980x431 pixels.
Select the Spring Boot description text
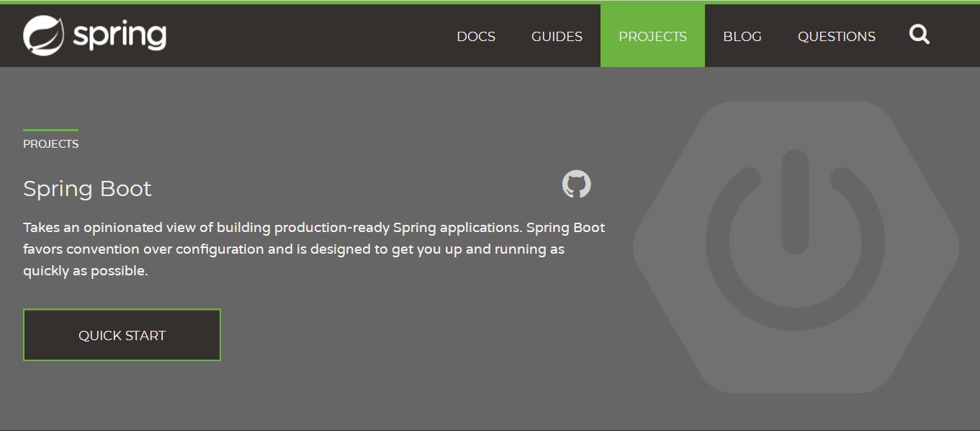click(x=315, y=249)
